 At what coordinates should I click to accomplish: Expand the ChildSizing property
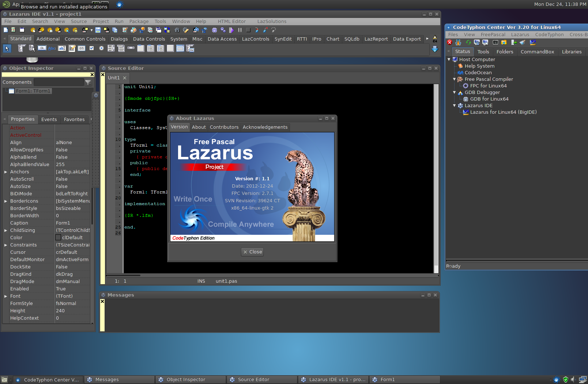pos(5,230)
